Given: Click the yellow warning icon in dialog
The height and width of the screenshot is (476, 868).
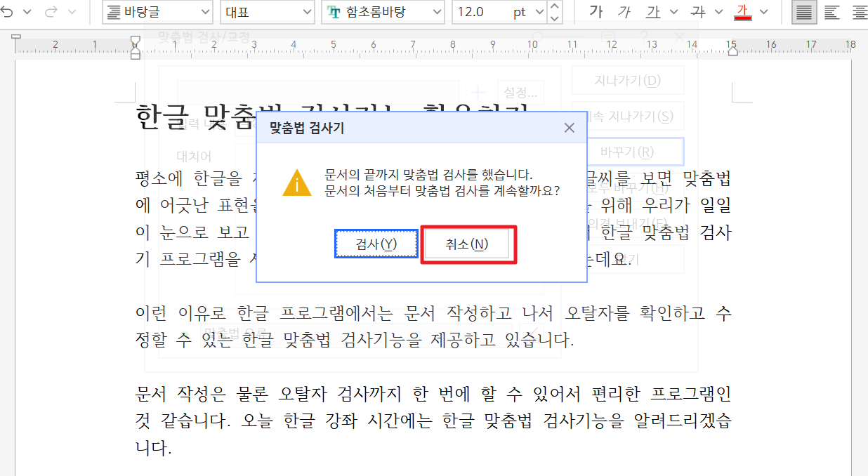Looking at the screenshot, I should click(297, 183).
